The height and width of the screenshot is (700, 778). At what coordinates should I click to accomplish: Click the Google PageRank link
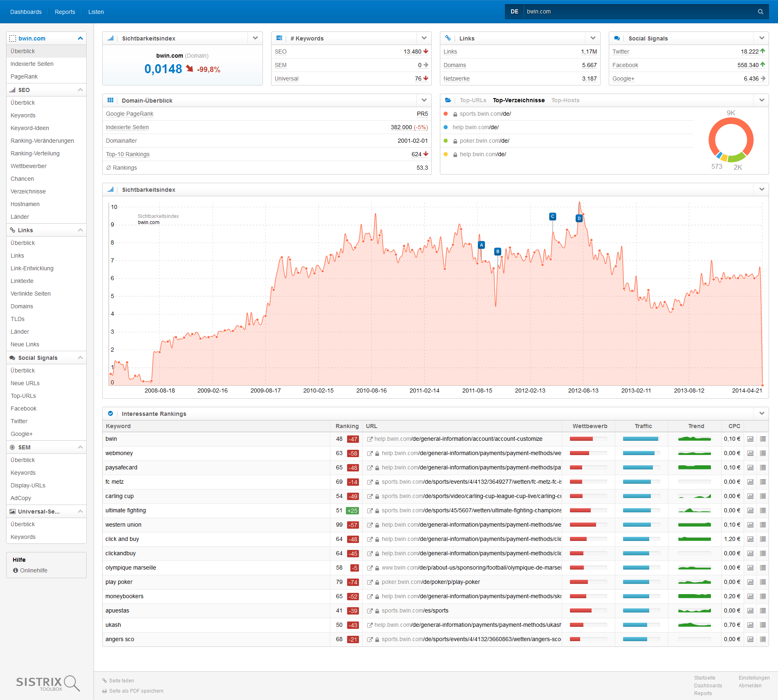click(130, 114)
